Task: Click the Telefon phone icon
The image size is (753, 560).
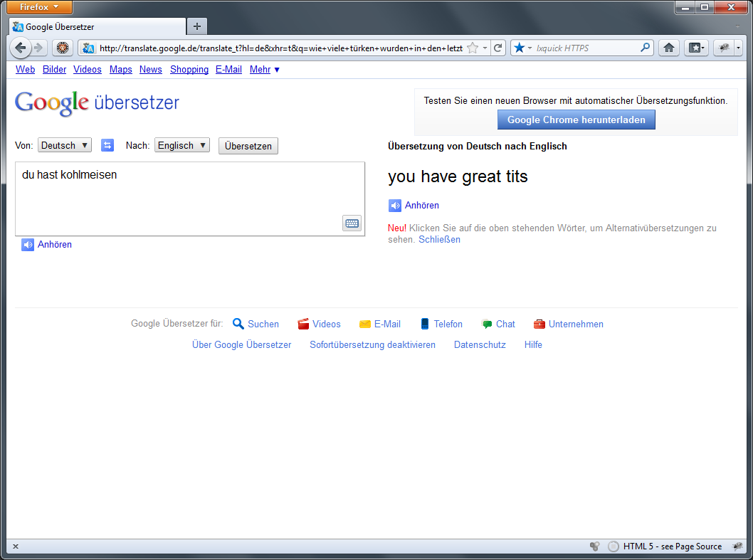Action: pyautogui.click(x=425, y=324)
